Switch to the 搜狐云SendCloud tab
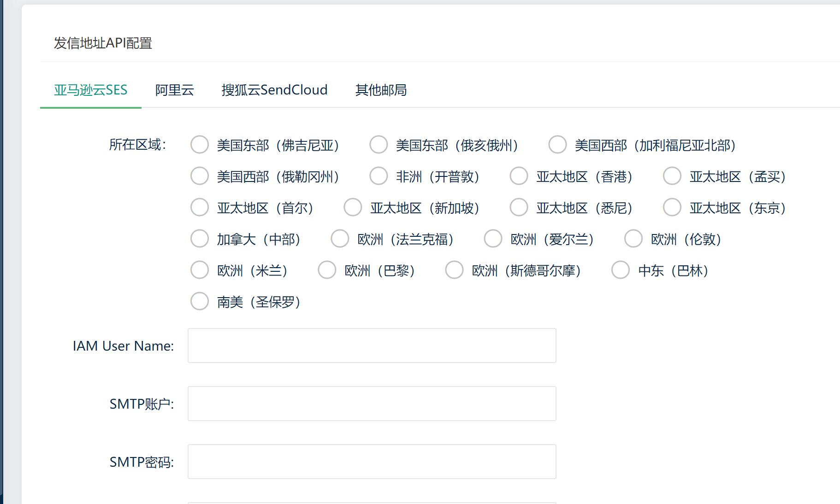The image size is (840, 504). coord(274,90)
